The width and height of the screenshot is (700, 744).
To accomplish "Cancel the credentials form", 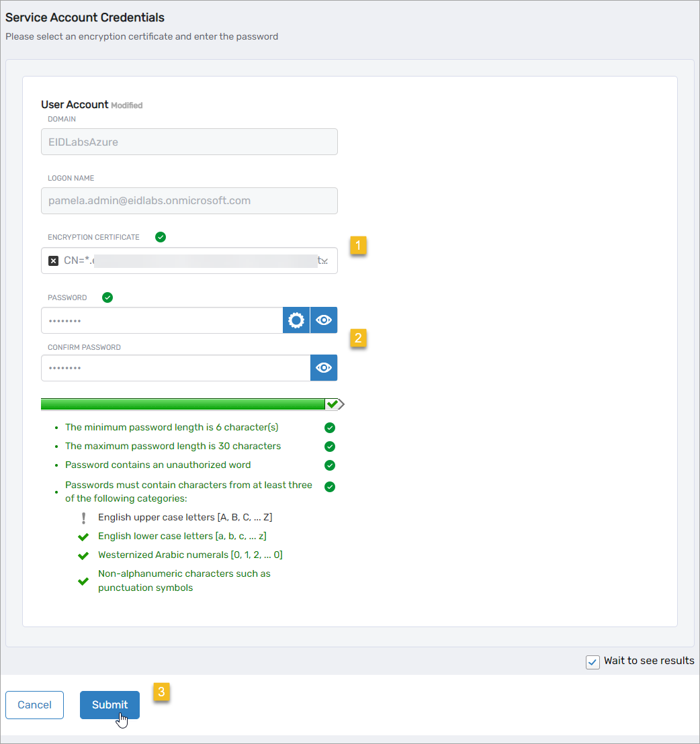I will point(34,704).
